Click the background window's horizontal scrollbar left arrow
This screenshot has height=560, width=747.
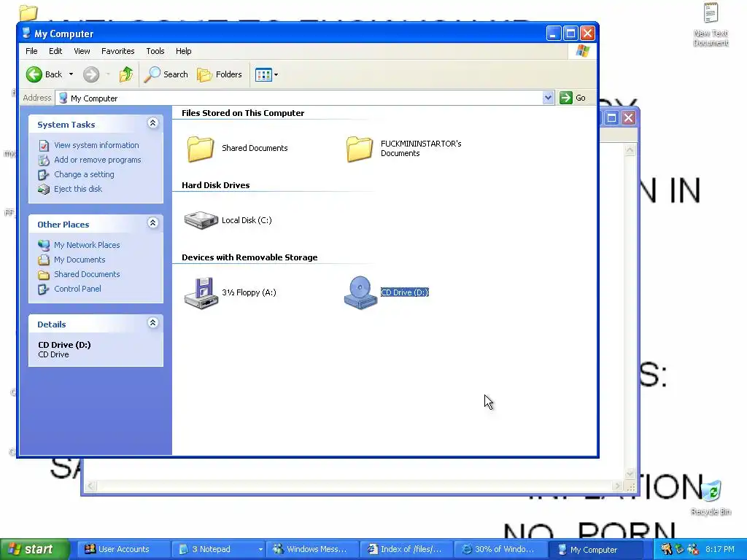[x=91, y=486]
